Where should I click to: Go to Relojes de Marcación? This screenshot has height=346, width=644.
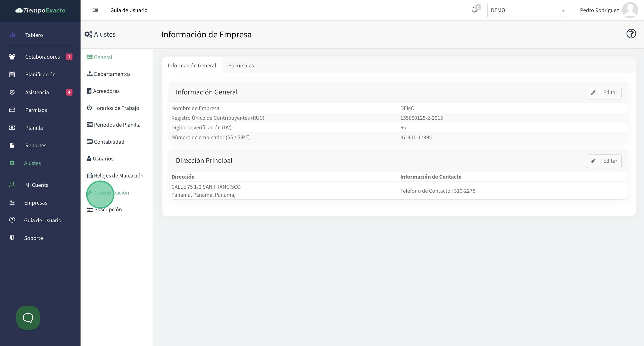[x=118, y=175]
